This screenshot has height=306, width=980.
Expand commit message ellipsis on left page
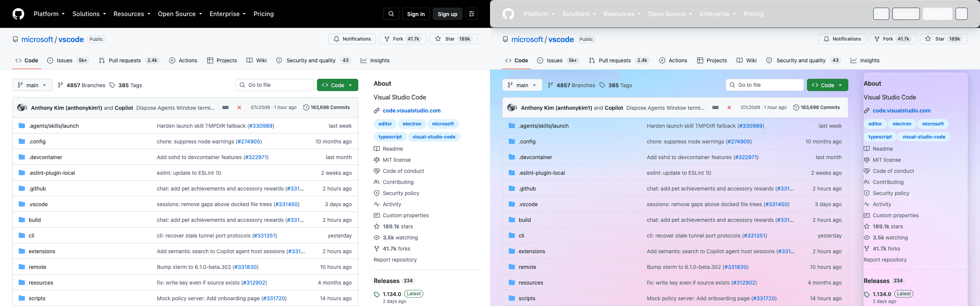tap(225, 107)
